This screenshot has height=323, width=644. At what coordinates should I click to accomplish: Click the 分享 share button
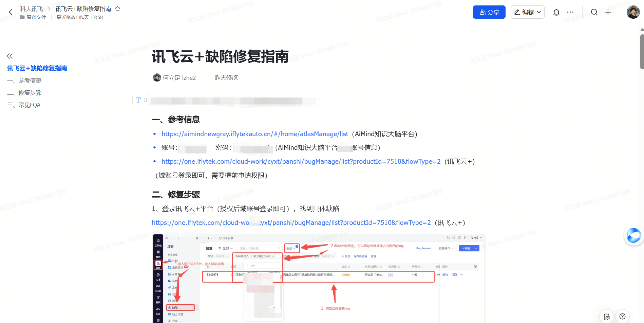coord(489,12)
